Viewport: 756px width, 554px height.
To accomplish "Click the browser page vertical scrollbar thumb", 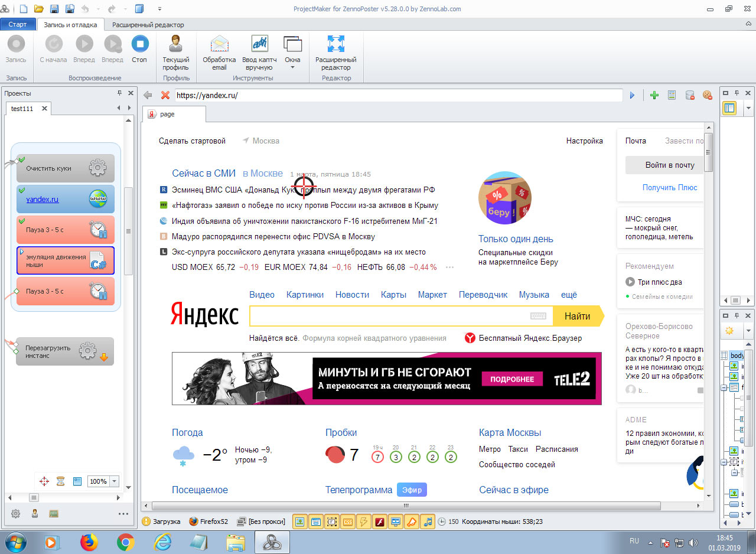I will [x=709, y=152].
